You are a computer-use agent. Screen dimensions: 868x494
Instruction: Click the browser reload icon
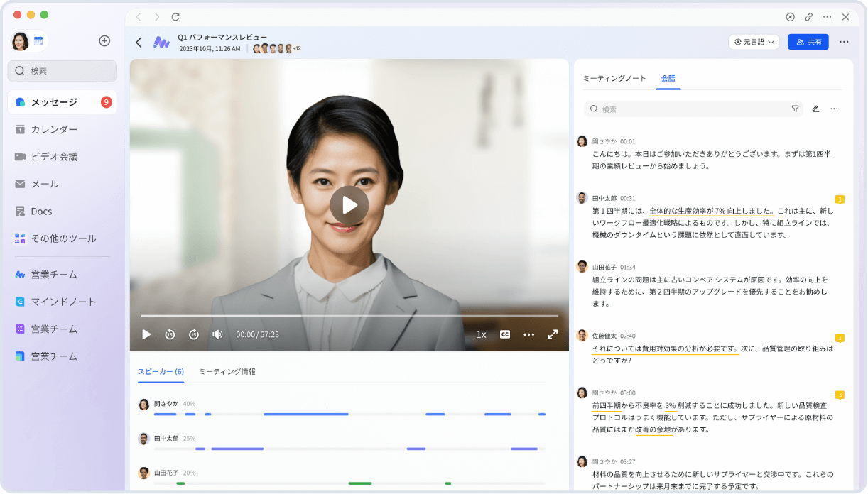175,17
